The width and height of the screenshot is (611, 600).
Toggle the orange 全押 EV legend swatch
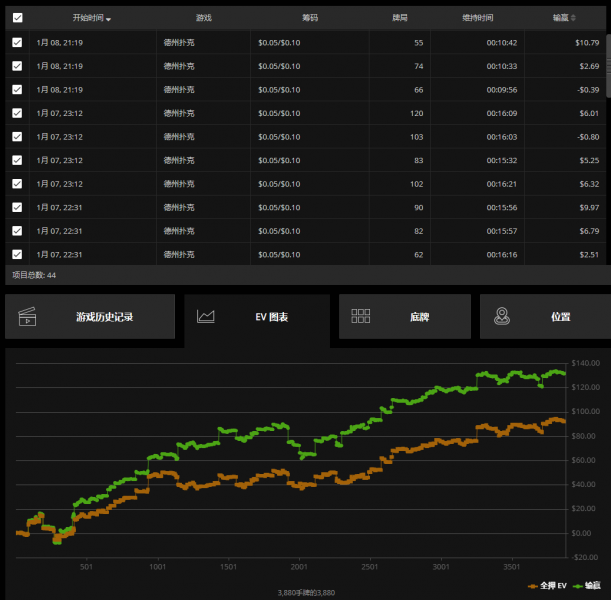(x=533, y=585)
